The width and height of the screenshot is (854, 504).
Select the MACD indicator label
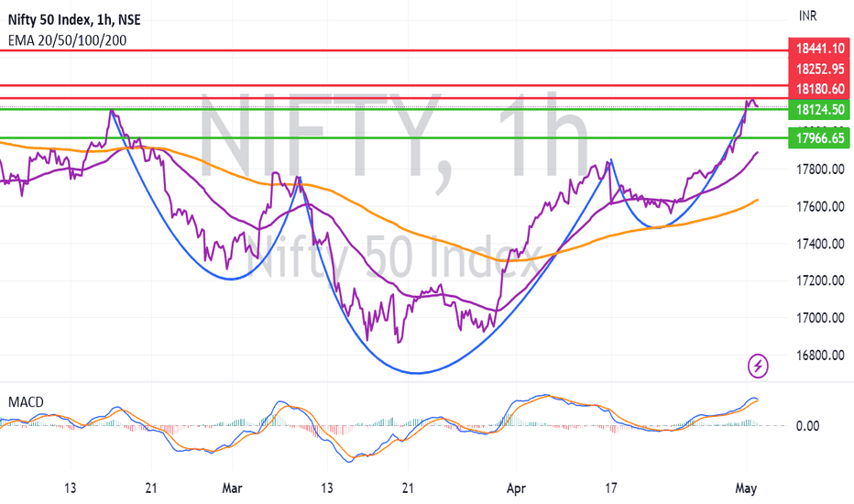pos(26,402)
